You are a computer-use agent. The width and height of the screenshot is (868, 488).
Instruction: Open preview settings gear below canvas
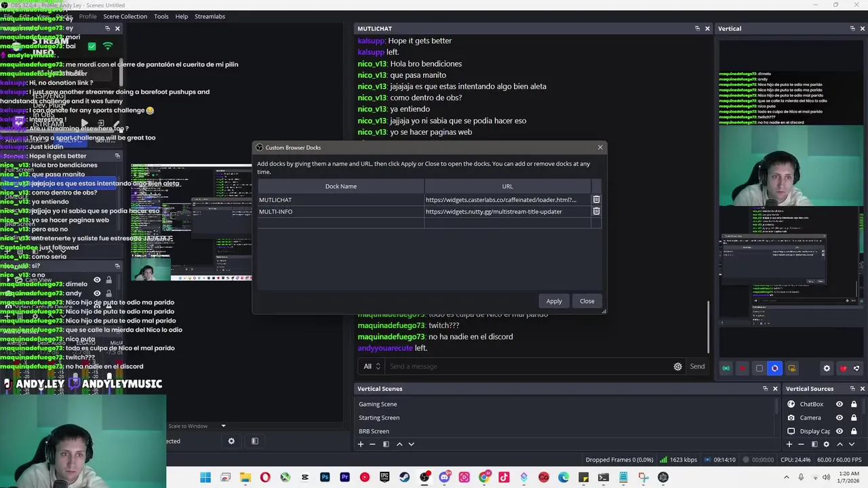[231, 441]
